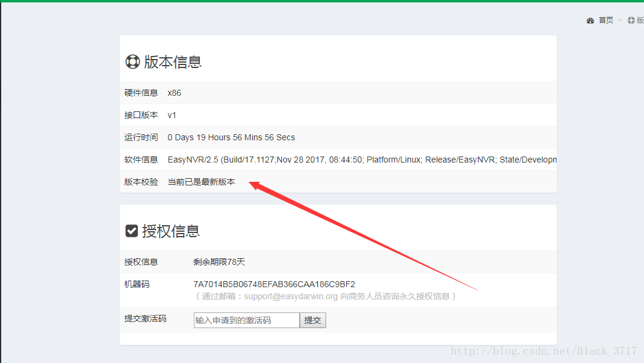Viewport: 644px width, 363px height.
Task: Click the dashboard icon beside 首页
Action: click(590, 20)
